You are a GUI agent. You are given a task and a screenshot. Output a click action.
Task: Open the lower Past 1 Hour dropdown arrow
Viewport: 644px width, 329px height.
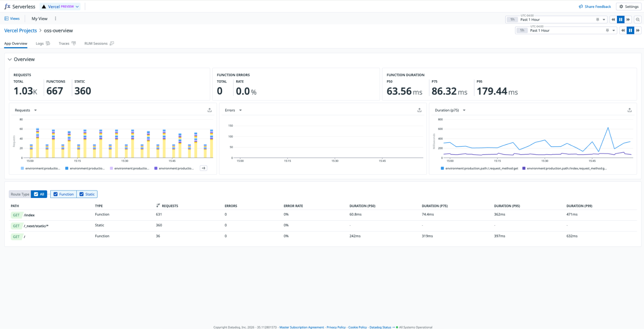click(613, 31)
